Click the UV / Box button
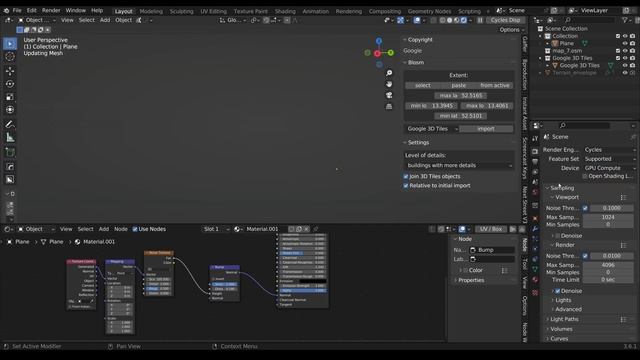Screen dimensions: 640x360 [x=491, y=229]
